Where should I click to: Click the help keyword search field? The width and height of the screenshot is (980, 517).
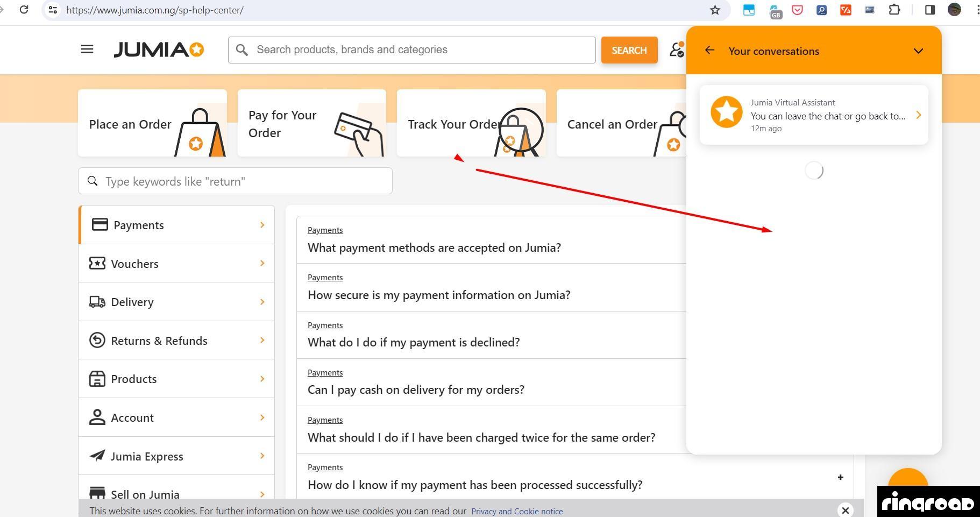(x=242, y=181)
